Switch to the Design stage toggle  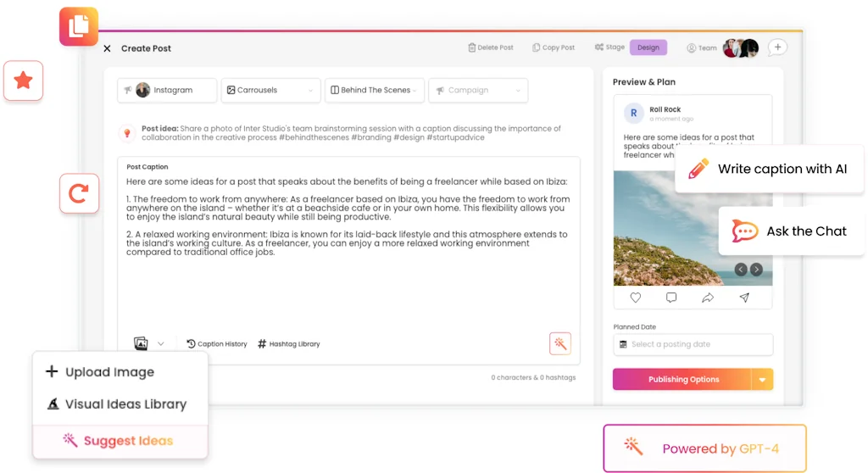[648, 47]
